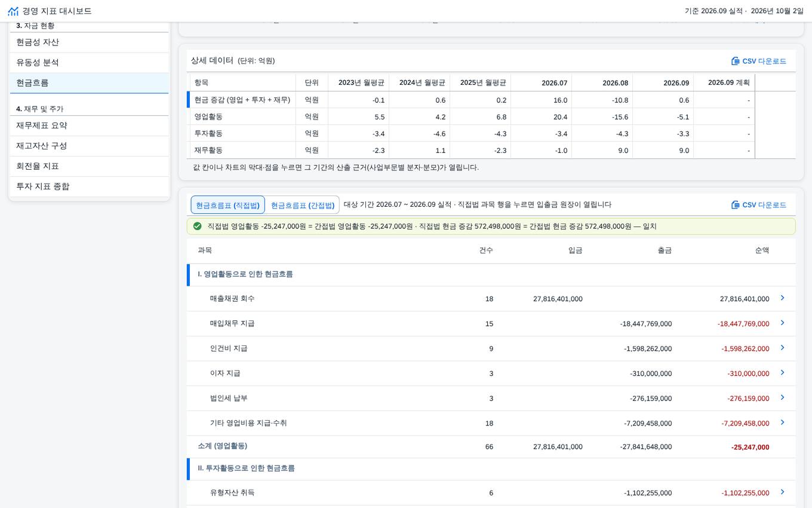Click the 법인세 납부 row label
The width and height of the screenshot is (812, 508).
[x=229, y=399]
